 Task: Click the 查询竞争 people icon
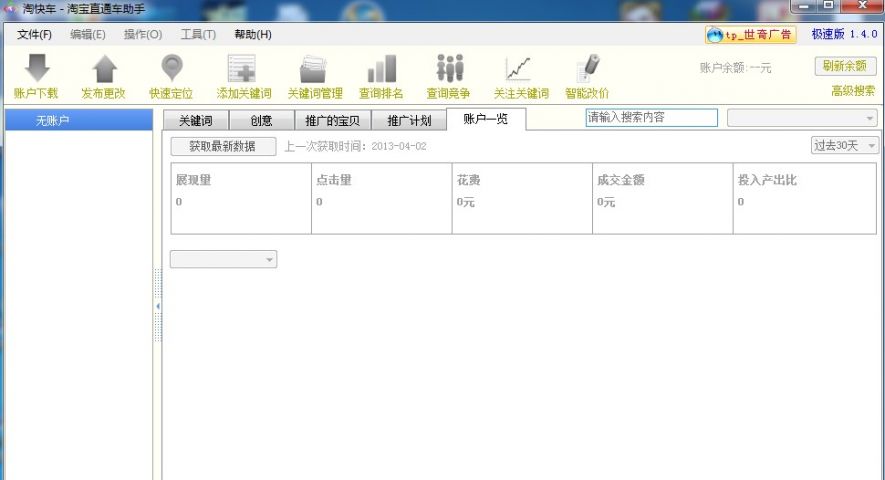click(x=449, y=68)
